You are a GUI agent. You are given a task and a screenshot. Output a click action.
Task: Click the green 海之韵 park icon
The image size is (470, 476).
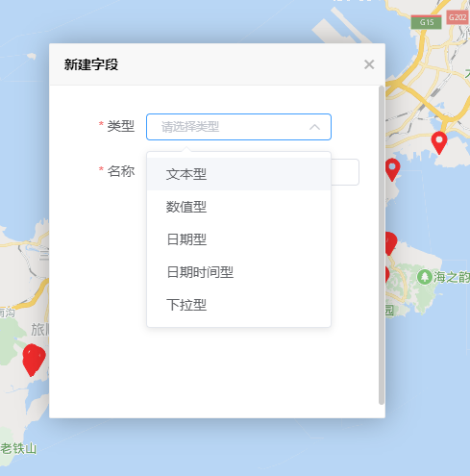(x=425, y=277)
